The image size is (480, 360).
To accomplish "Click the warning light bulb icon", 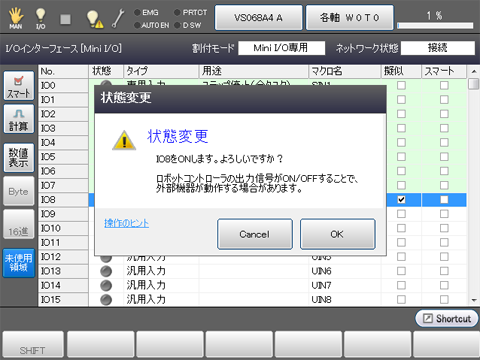I will [94, 19].
